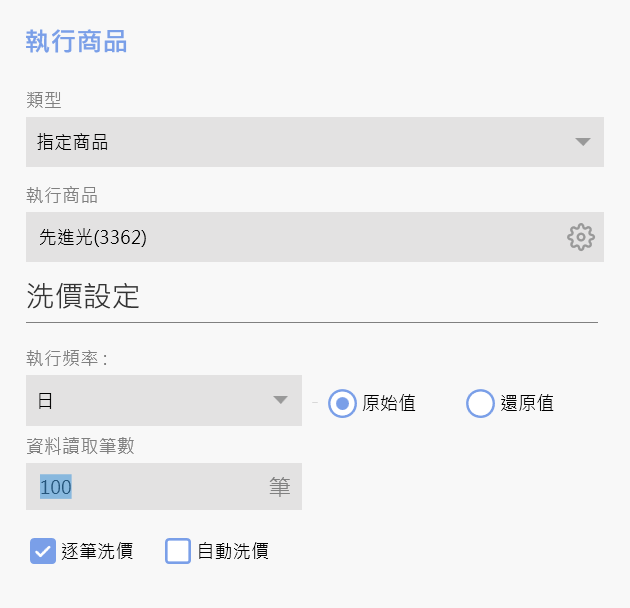The width and height of the screenshot is (630, 608).
Task: Uncheck the 逐筆洗價 checkbox
Action: point(43,550)
